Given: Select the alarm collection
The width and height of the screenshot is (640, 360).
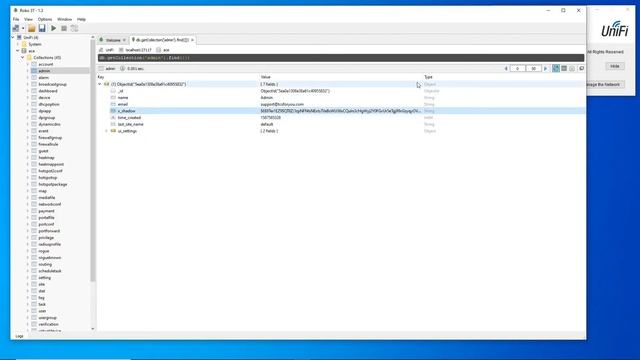Looking at the screenshot, I should 43,78.
